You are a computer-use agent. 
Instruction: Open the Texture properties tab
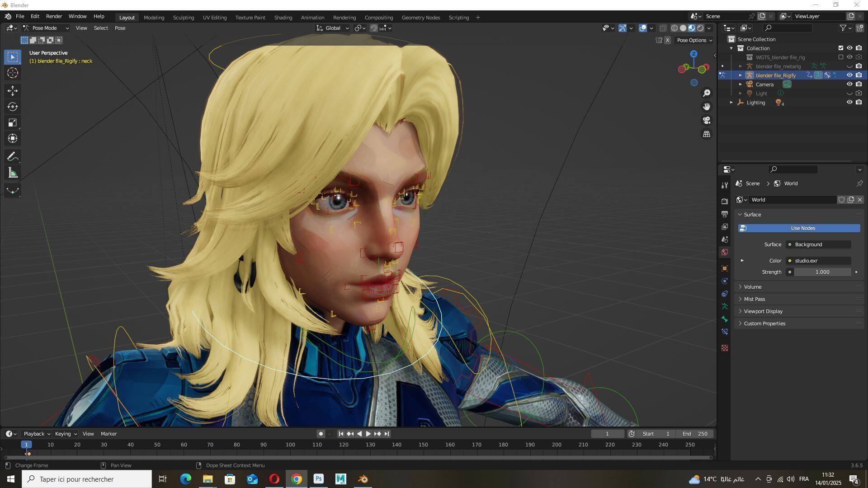(725, 348)
